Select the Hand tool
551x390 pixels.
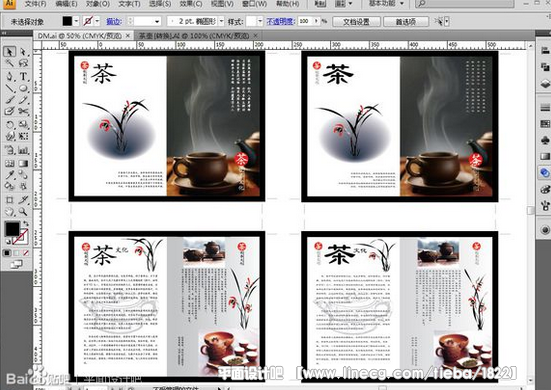click(x=9, y=212)
